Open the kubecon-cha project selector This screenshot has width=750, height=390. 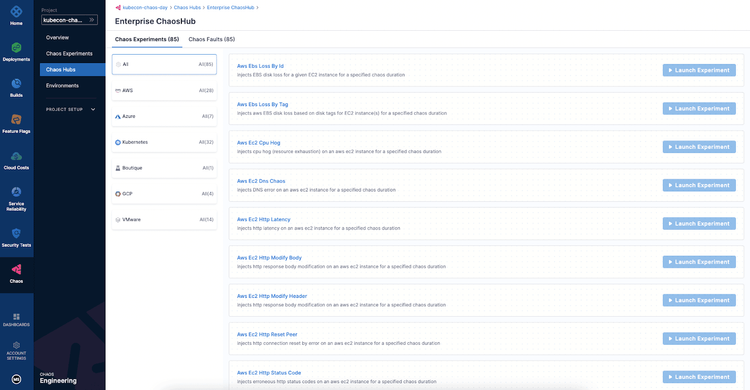(69, 20)
